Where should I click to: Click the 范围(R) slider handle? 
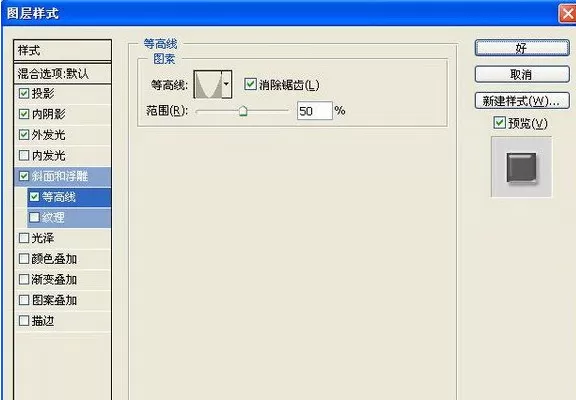point(243,111)
